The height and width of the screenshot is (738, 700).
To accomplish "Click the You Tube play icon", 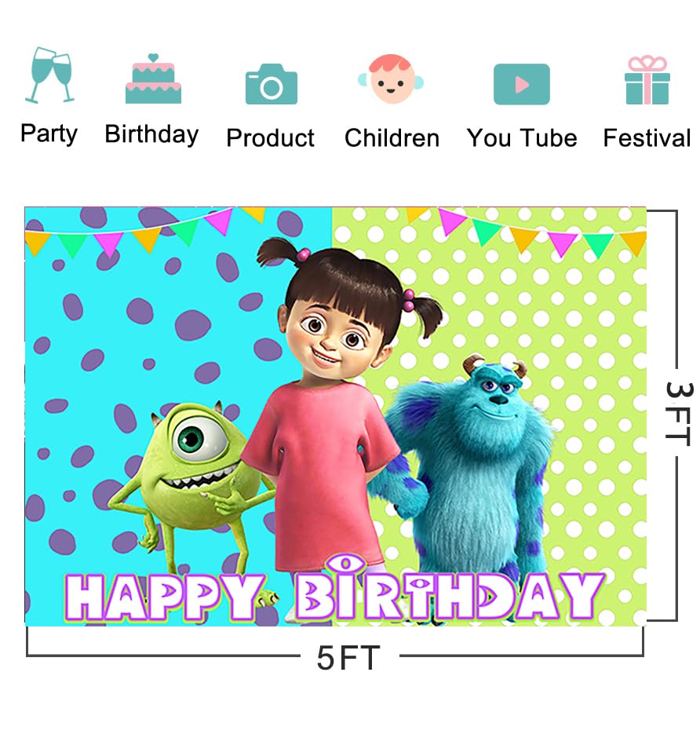I will pyautogui.click(x=521, y=84).
